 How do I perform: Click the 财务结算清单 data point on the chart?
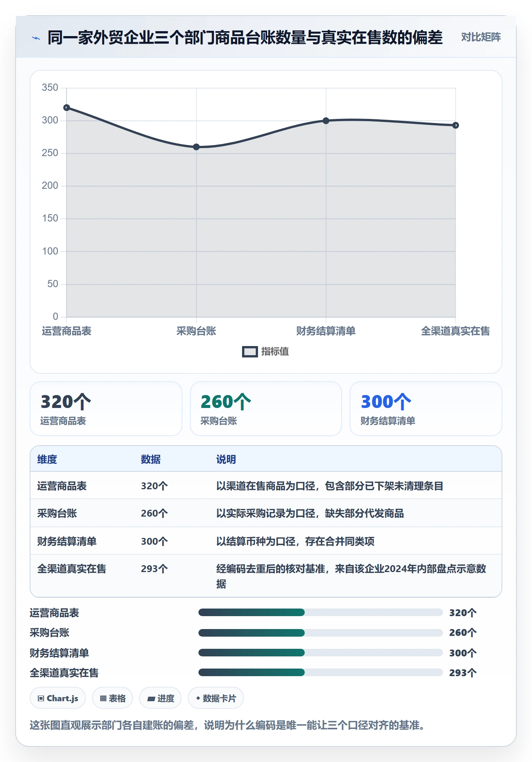pyautogui.click(x=326, y=121)
